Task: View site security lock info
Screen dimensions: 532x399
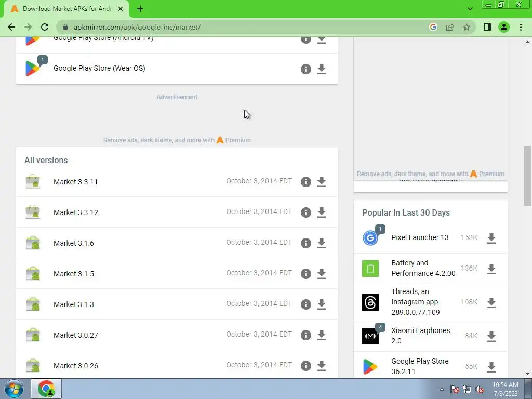Action: [65, 27]
